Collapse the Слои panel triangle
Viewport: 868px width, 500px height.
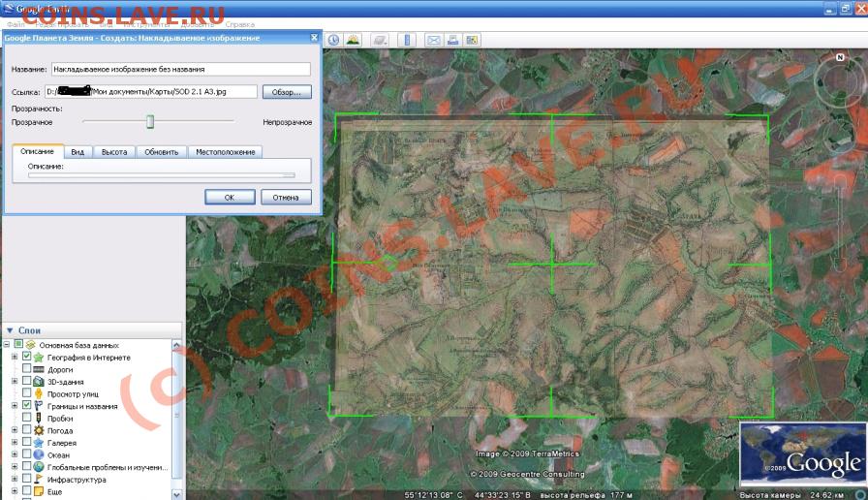point(10,330)
